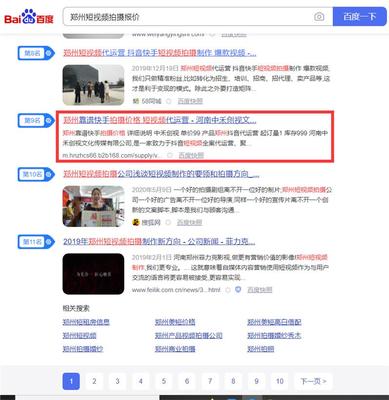This screenshot has width=389, height=400.
Task: Click the blue shield icon beside feilik URL
Action: point(238,290)
